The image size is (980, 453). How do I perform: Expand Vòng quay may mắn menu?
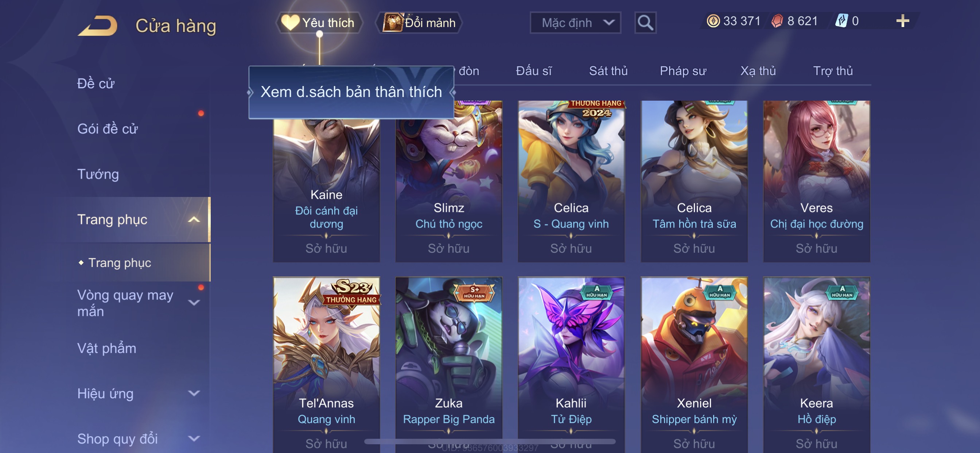point(194,303)
